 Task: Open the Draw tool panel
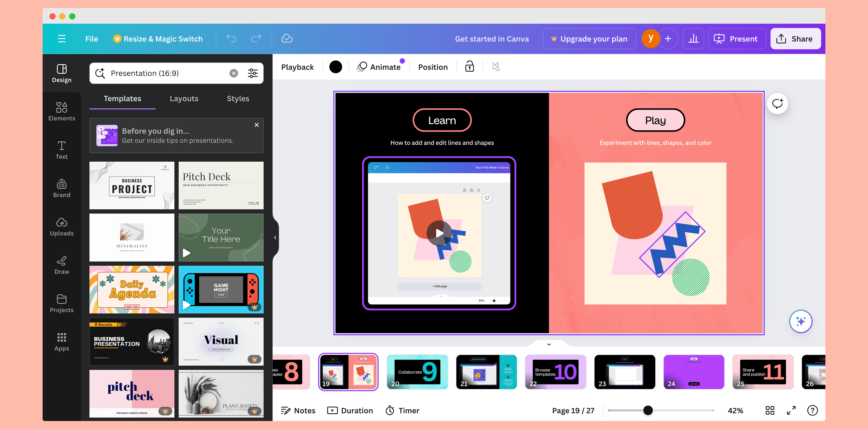click(x=62, y=265)
